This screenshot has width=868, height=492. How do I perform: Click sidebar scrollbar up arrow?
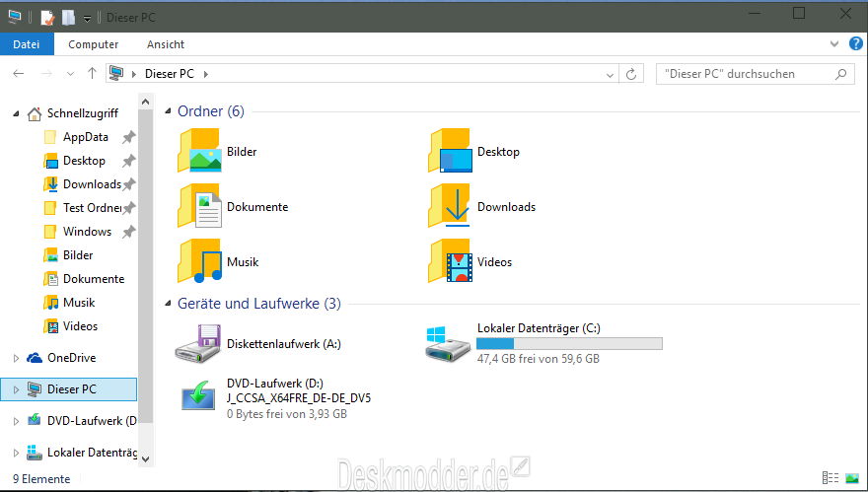145,102
